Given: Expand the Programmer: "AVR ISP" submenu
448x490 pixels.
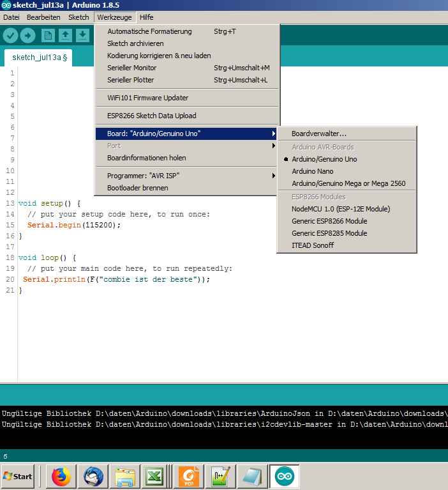Looking at the screenshot, I should [186, 176].
